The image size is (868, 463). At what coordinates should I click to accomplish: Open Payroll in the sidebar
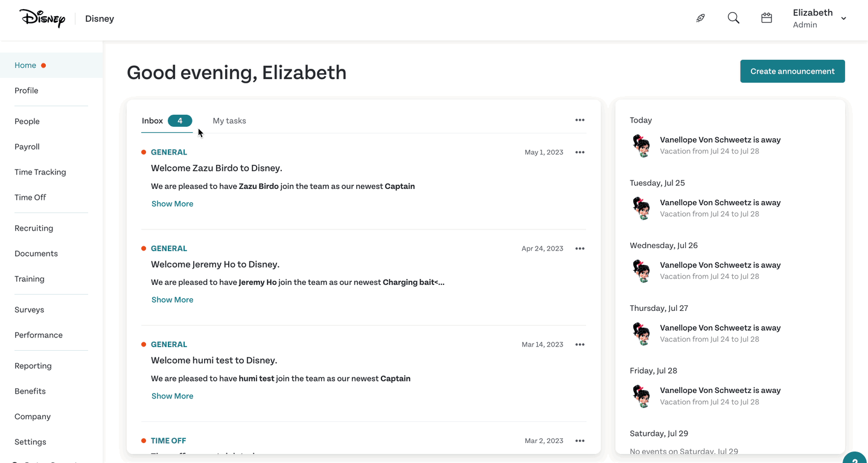[x=27, y=147]
